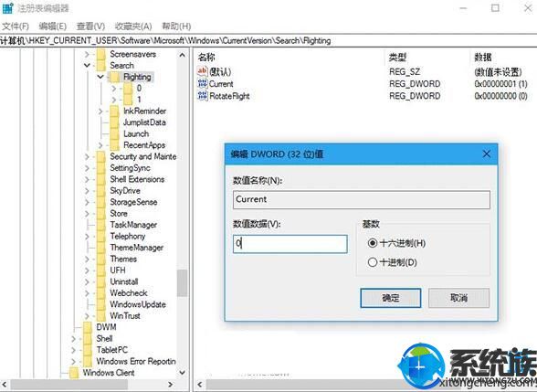Click the default string value icon

(203, 71)
